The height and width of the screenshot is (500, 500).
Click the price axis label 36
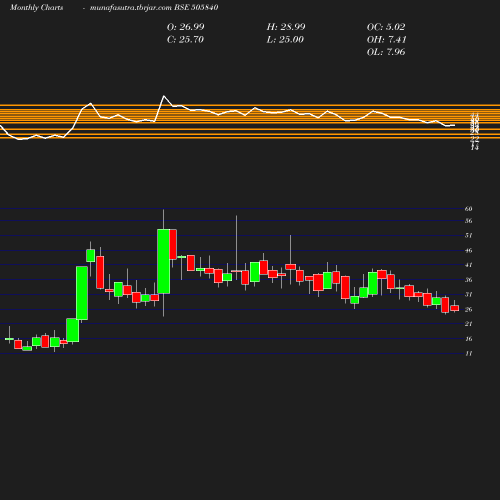(468, 280)
